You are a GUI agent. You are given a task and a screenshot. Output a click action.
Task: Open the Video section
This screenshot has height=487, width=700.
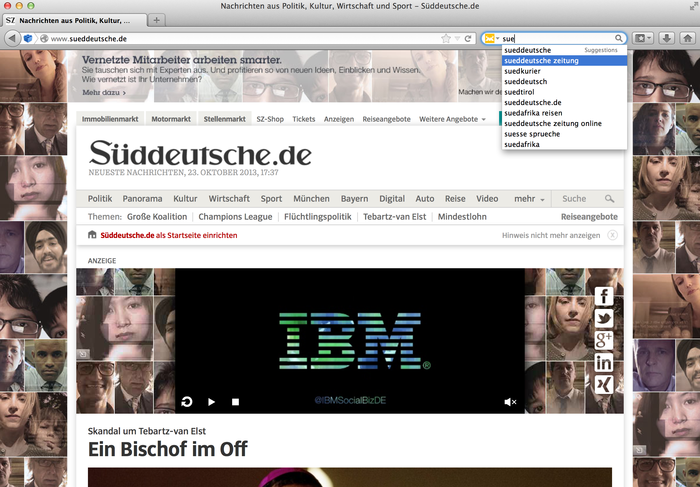point(487,199)
